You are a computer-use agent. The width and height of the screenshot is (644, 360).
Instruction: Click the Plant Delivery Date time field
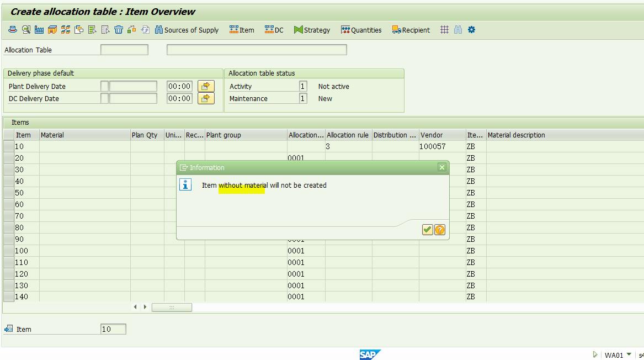pyautogui.click(x=179, y=86)
